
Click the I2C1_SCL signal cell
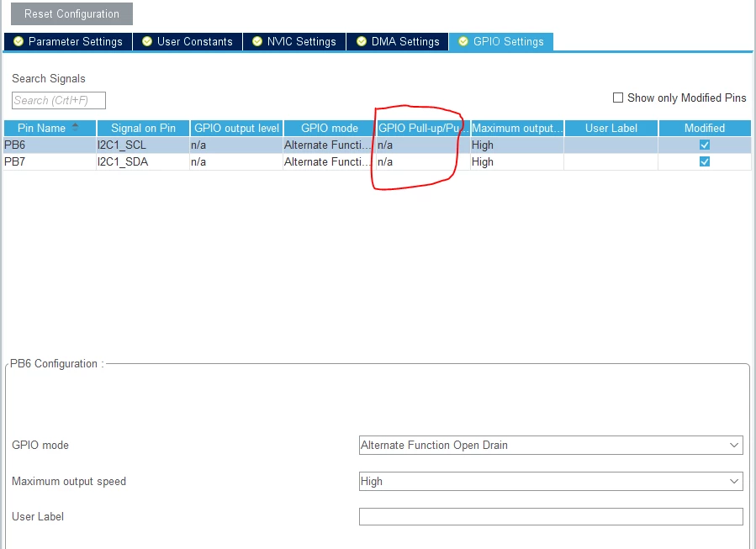143,145
